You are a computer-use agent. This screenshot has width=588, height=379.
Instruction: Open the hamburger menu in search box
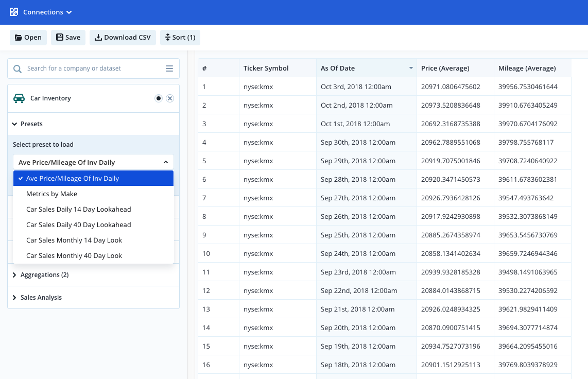(169, 68)
